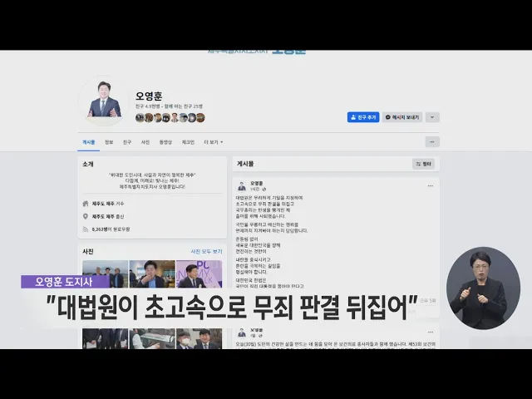Click author name 오영훈 on top post
This screenshot has width=532, height=399.
click(257, 183)
